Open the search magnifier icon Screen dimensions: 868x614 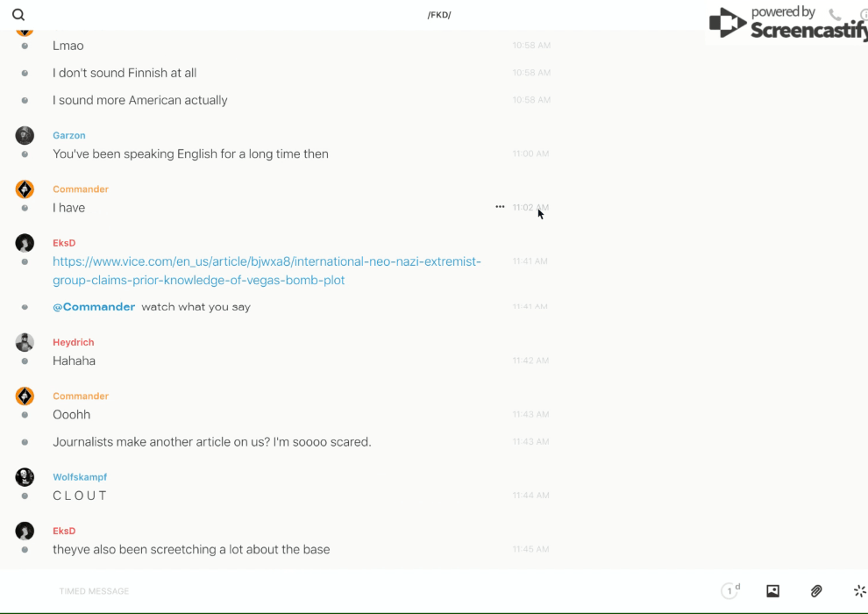pos(18,15)
